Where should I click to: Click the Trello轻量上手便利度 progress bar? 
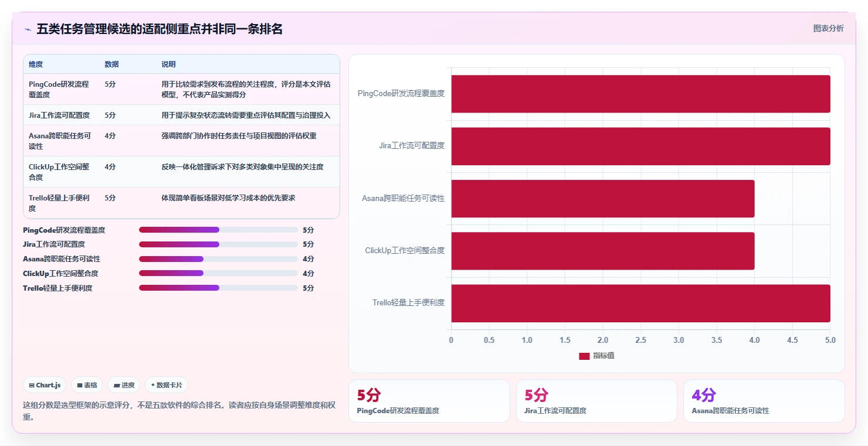(x=218, y=288)
